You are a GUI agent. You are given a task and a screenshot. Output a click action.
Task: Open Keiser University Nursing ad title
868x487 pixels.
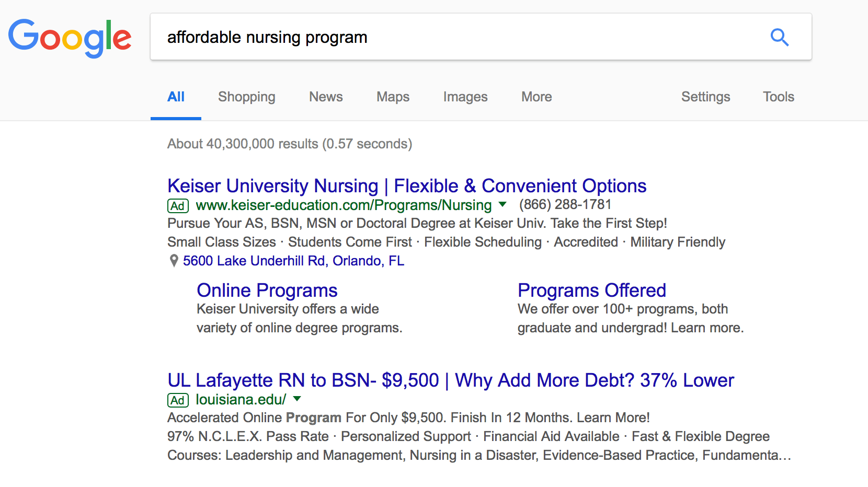[407, 186]
